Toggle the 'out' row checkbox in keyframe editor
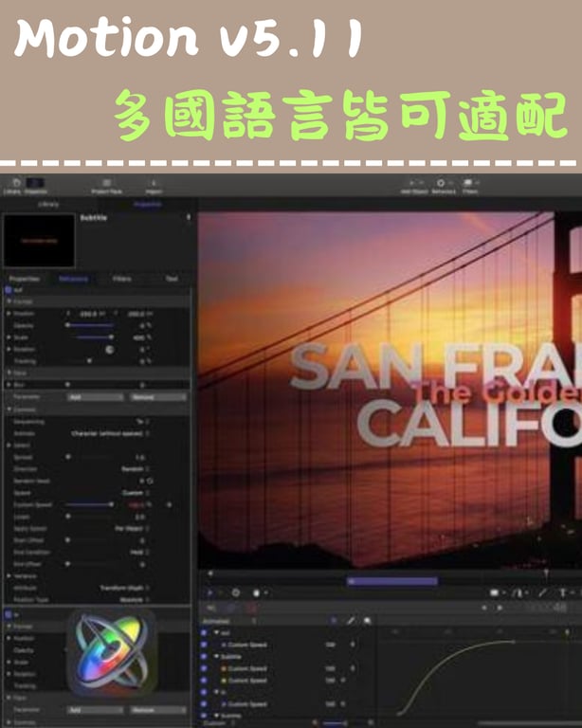This screenshot has height=728, width=582. (x=203, y=633)
